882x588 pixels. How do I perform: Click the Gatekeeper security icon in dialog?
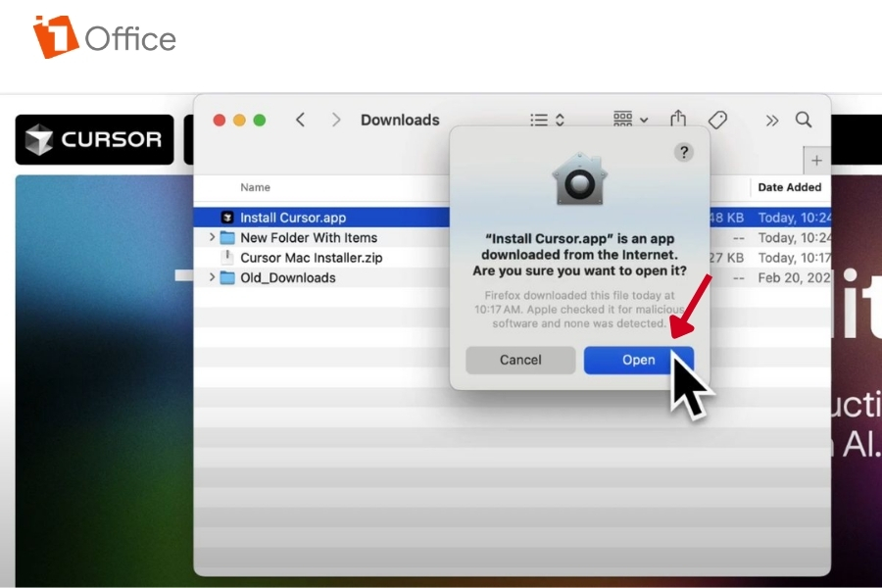tap(579, 179)
